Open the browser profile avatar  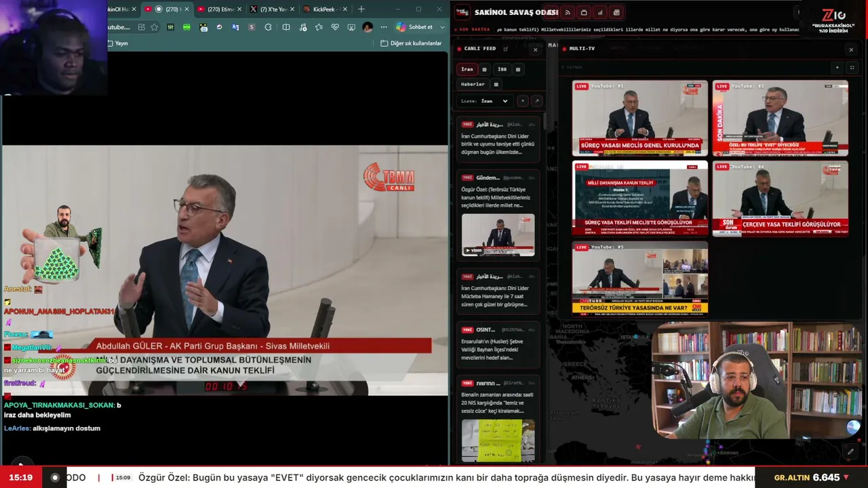(368, 27)
